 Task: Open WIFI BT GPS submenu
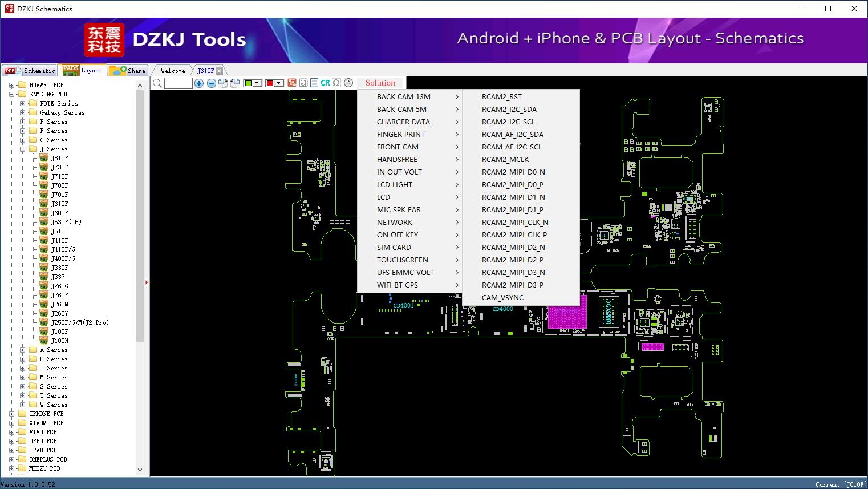(409, 285)
